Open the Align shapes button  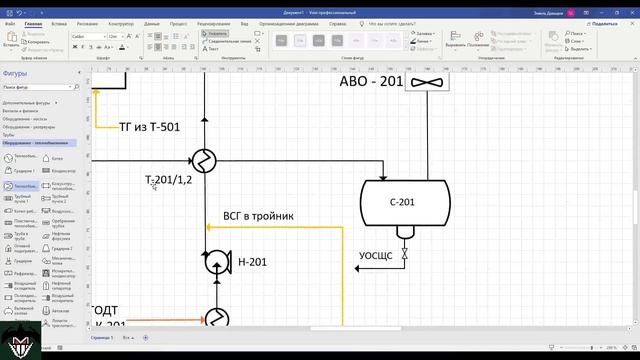click(456, 41)
